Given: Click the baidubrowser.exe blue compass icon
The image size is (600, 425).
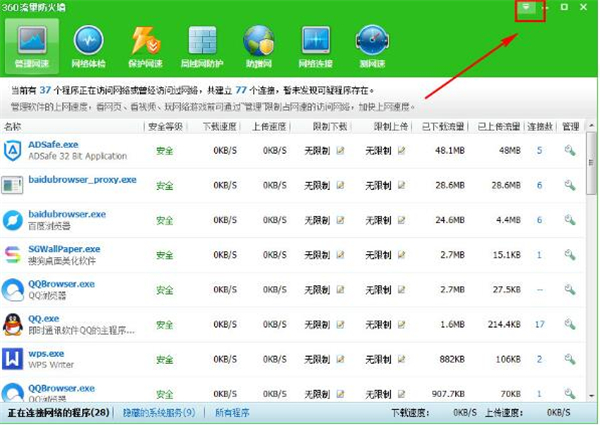Looking at the screenshot, I should point(13,220).
